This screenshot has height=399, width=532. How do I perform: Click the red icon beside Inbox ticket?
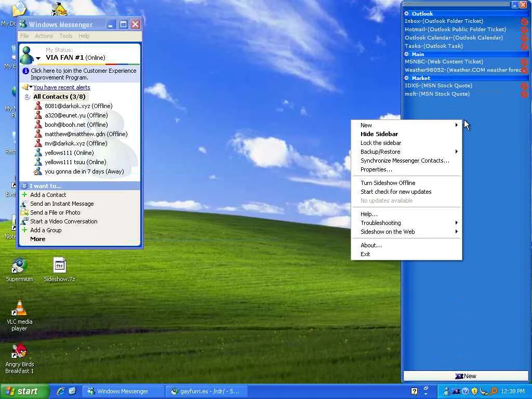point(524,22)
